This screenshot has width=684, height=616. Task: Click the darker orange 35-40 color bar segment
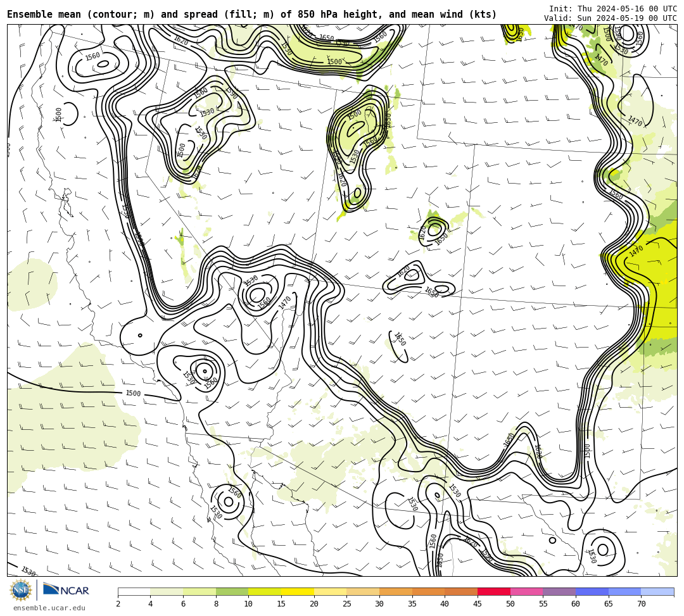(x=428, y=591)
